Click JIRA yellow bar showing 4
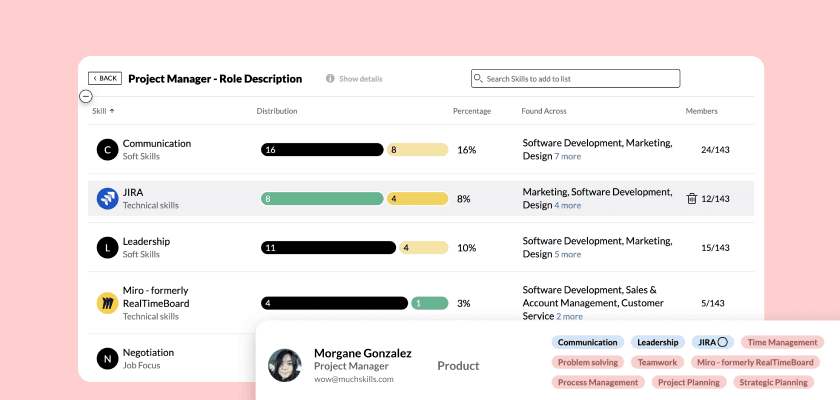This screenshot has height=400, width=840. tap(417, 199)
